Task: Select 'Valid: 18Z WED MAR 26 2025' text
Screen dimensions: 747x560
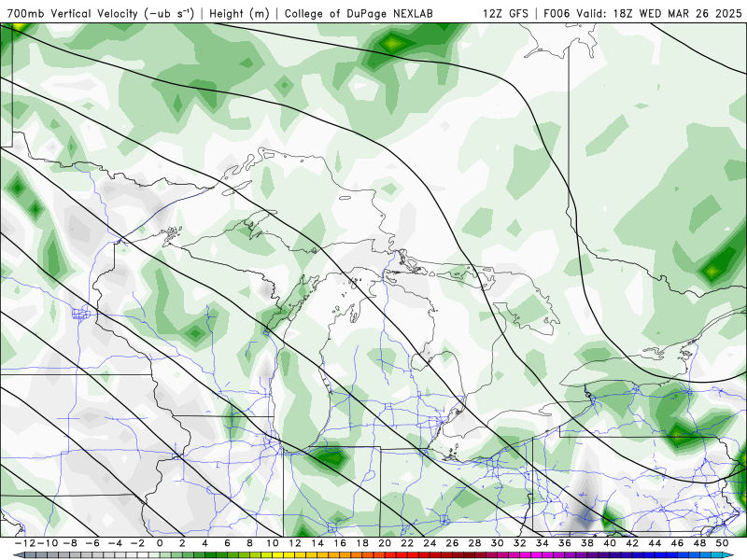Action: (x=659, y=14)
